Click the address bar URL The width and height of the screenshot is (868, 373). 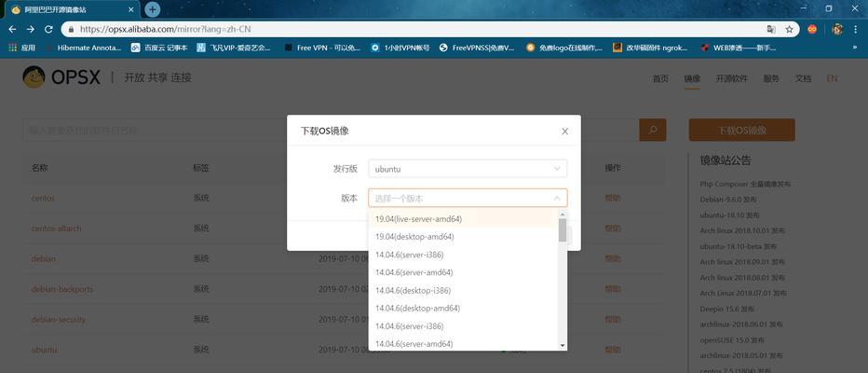(x=165, y=30)
